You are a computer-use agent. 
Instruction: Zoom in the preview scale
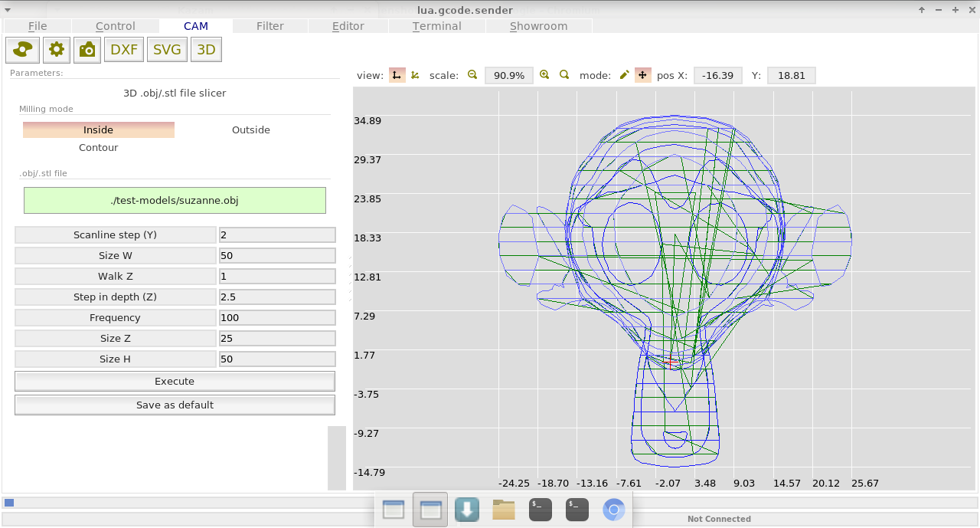pos(544,75)
